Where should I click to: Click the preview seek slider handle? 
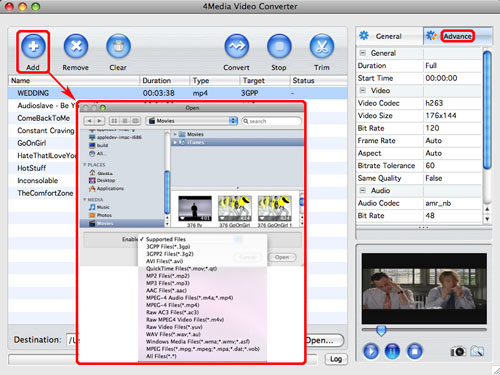381,330
